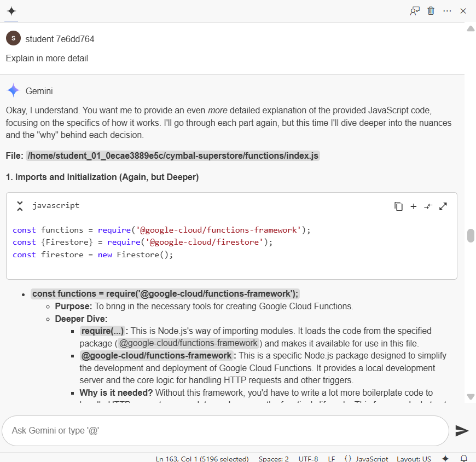The width and height of the screenshot is (476, 462).
Task: Click the Why is it needed? text
Action: (116, 392)
